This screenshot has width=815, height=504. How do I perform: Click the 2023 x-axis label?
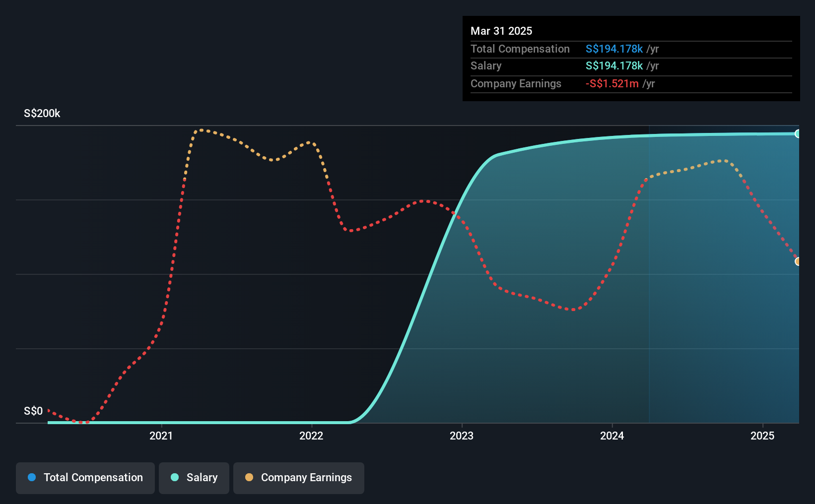(462, 436)
